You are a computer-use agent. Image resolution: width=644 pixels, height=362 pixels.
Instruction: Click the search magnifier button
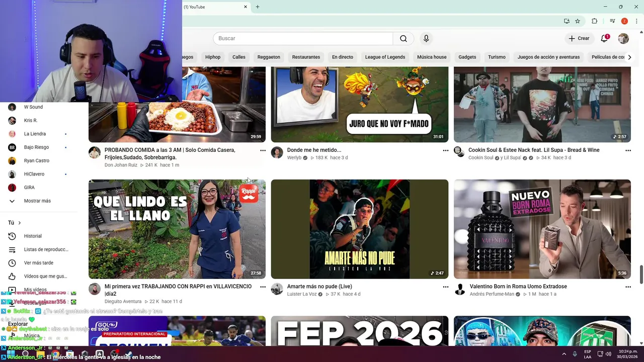click(404, 38)
